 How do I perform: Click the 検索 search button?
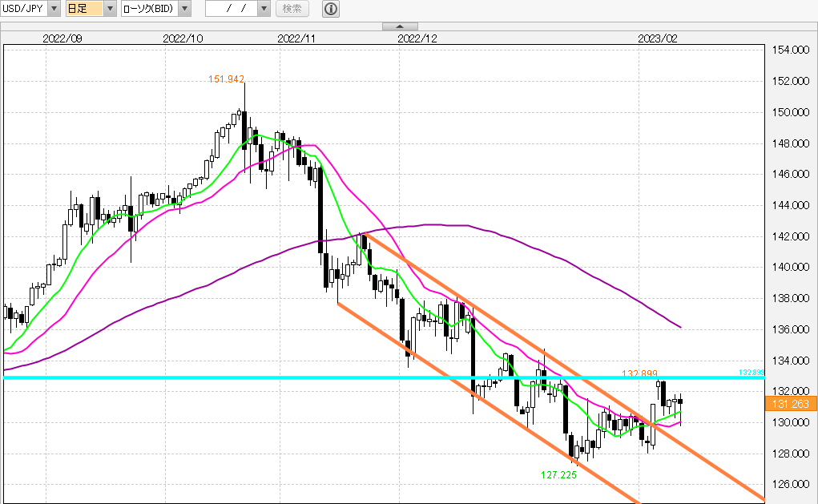[x=292, y=8]
